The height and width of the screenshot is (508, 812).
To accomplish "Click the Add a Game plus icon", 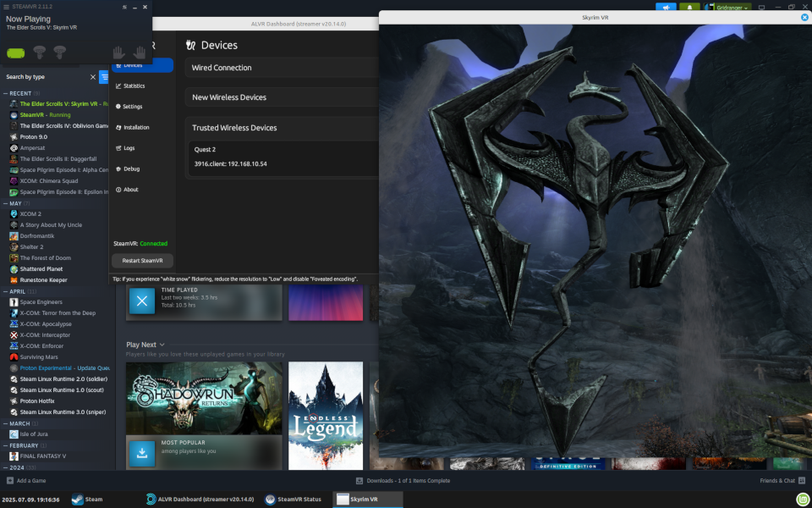I will pos(10,481).
